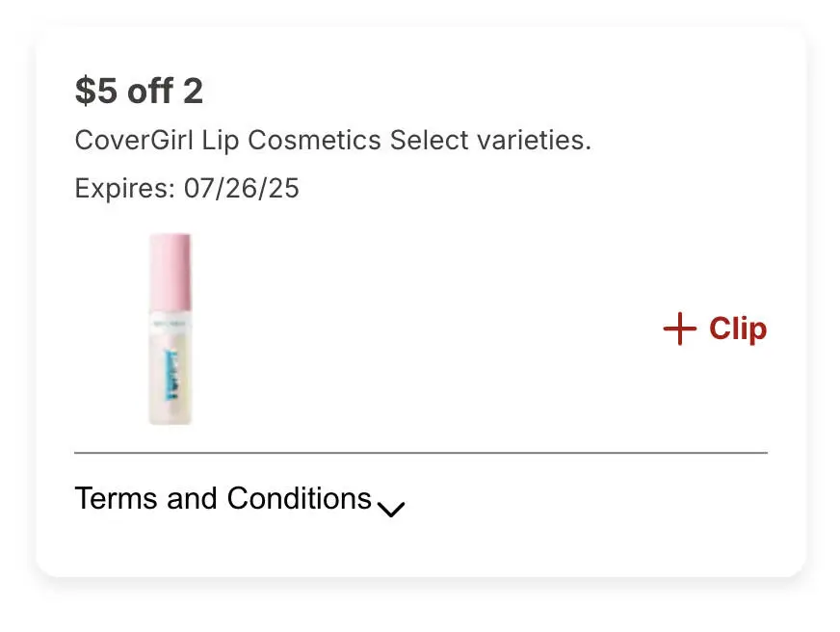Select the CoverGirl Lip Cosmetics description text
The image size is (840, 632).
coord(333,140)
